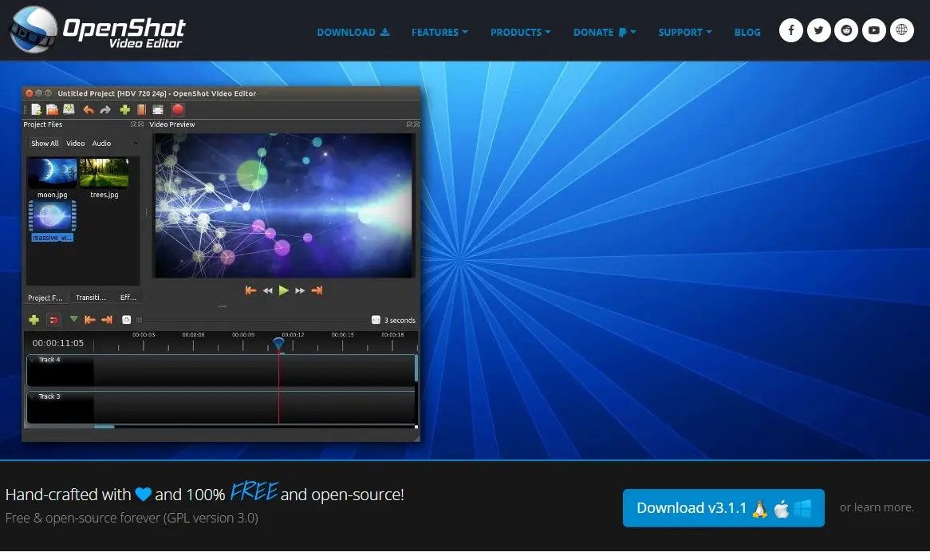Expand the Features menu
This screenshot has width=930, height=560.
439,33
